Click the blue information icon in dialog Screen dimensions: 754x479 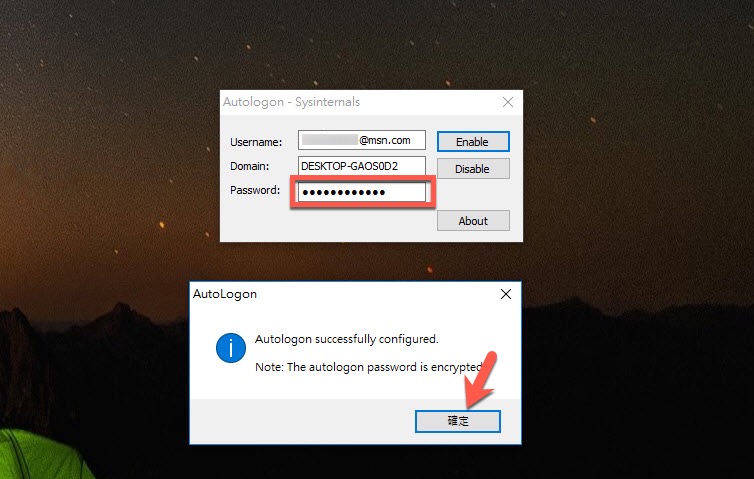231,348
